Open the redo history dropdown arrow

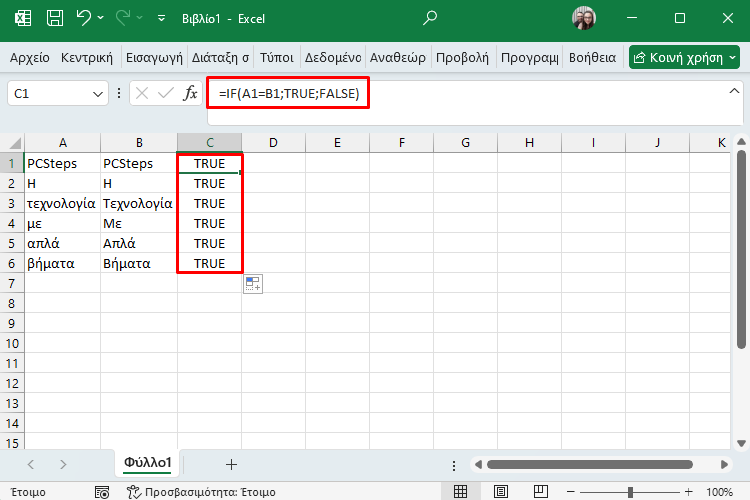point(140,18)
